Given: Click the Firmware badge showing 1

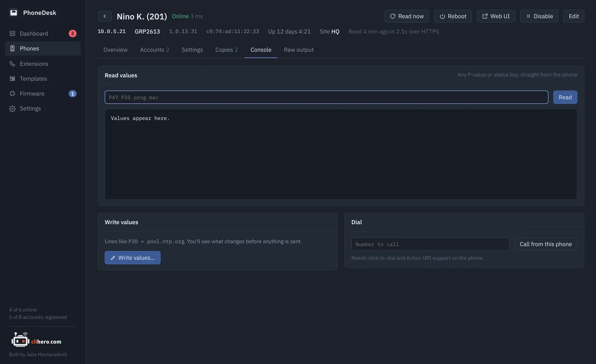Looking at the screenshot, I should (x=72, y=93).
